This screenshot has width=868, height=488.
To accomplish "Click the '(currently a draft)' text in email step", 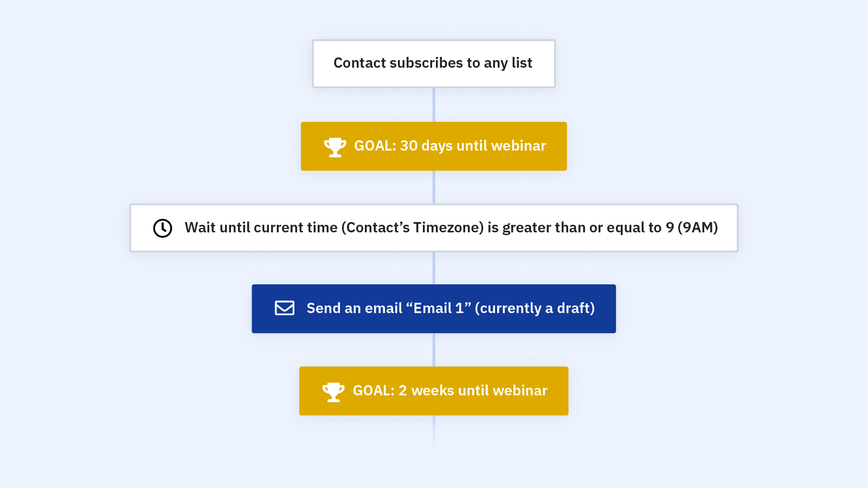I will 535,308.
